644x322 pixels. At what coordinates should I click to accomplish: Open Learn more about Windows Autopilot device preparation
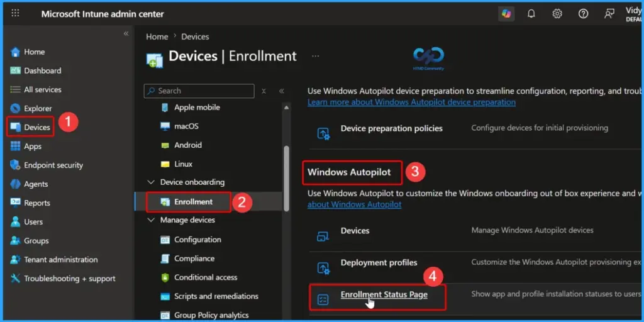coord(411,102)
